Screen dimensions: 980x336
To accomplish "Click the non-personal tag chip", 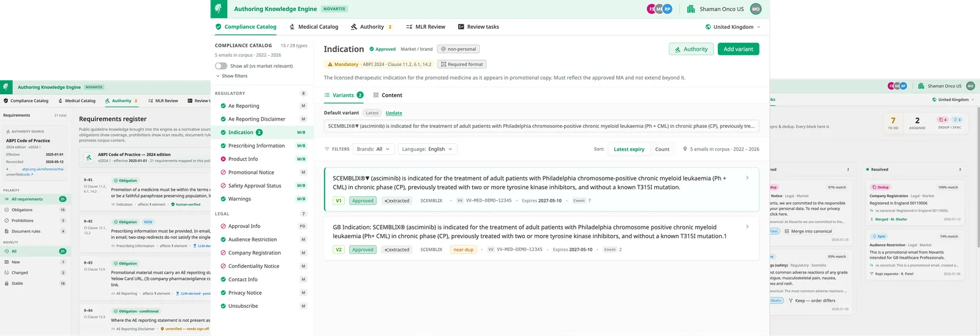I will pyautogui.click(x=458, y=49).
